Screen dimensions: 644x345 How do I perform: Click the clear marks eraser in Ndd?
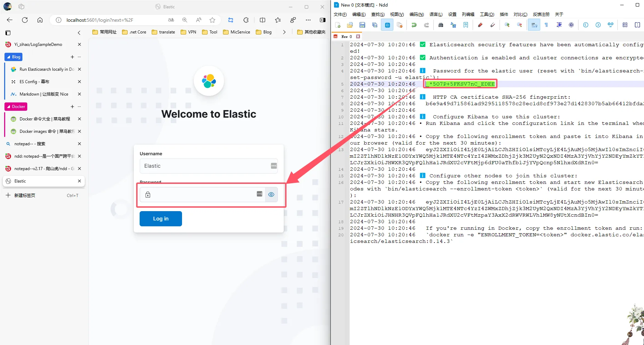point(493,25)
